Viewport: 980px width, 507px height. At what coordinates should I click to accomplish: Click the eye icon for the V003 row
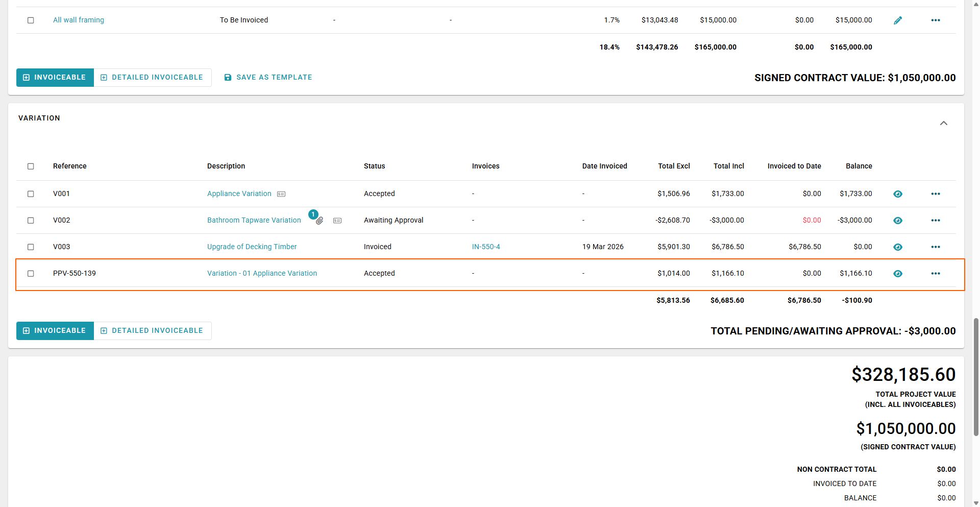pos(898,247)
